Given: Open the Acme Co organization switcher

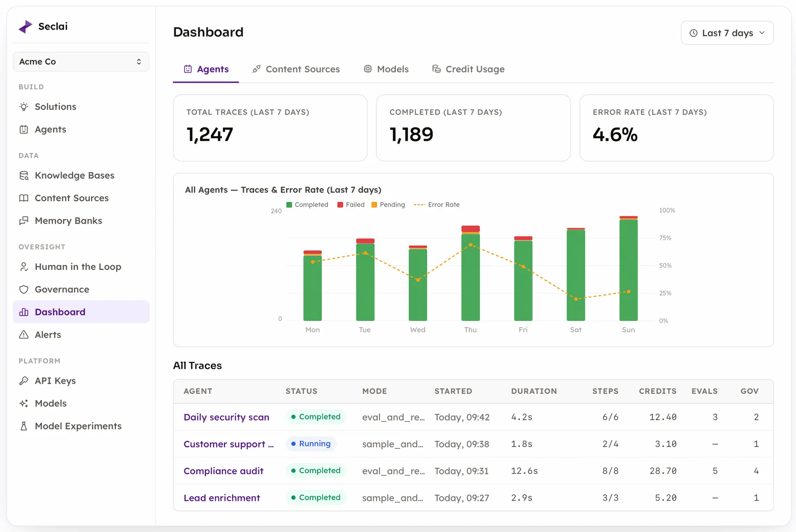Looking at the screenshot, I should click(x=81, y=62).
